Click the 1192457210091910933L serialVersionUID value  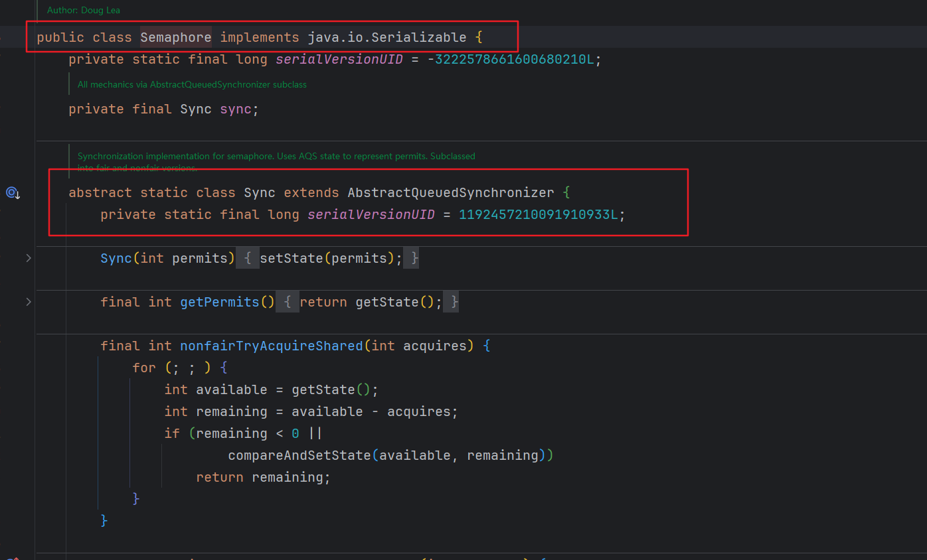click(x=539, y=214)
